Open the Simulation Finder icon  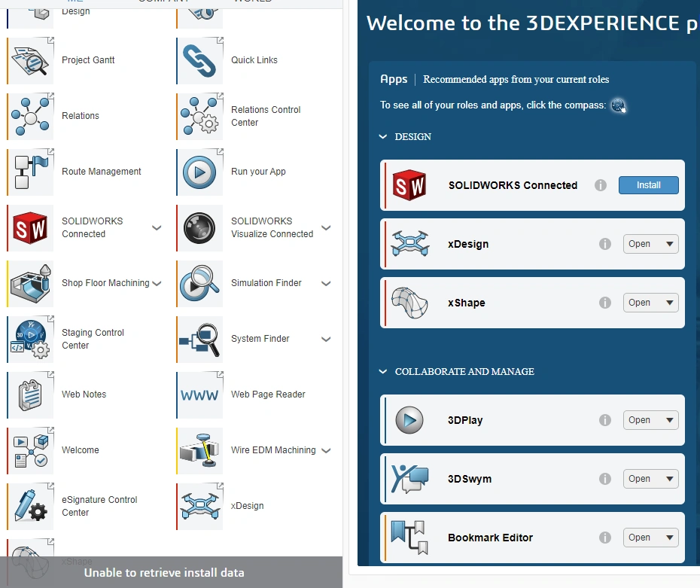[x=200, y=284]
